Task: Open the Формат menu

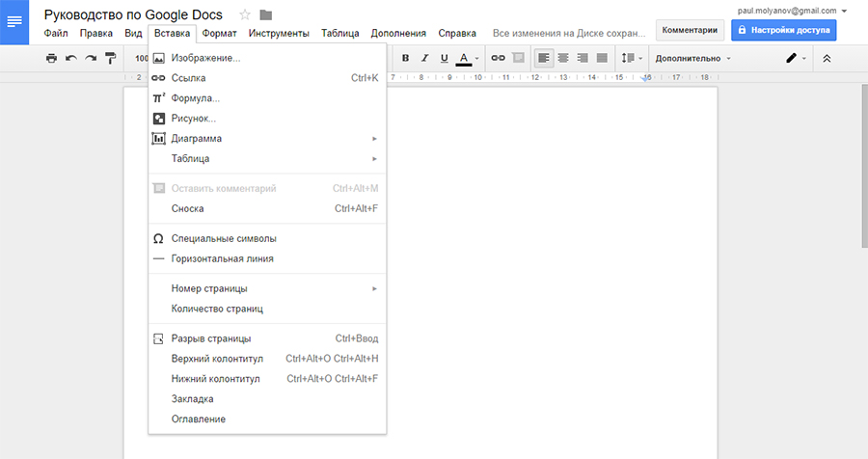Action: coord(219,33)
